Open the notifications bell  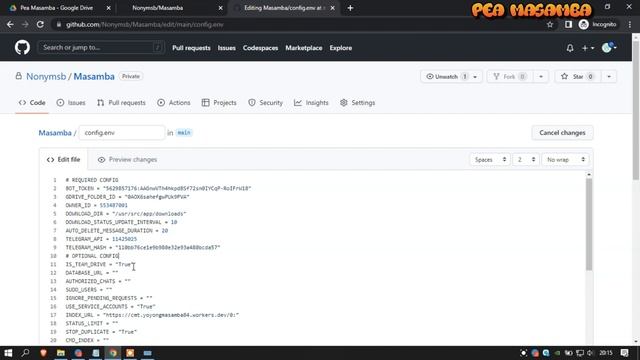coord(570,48)
